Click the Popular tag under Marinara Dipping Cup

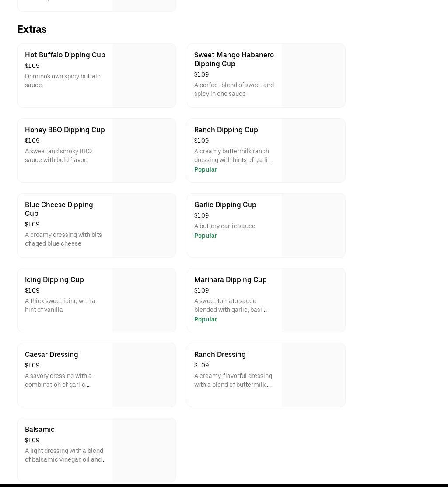[205, 320]
